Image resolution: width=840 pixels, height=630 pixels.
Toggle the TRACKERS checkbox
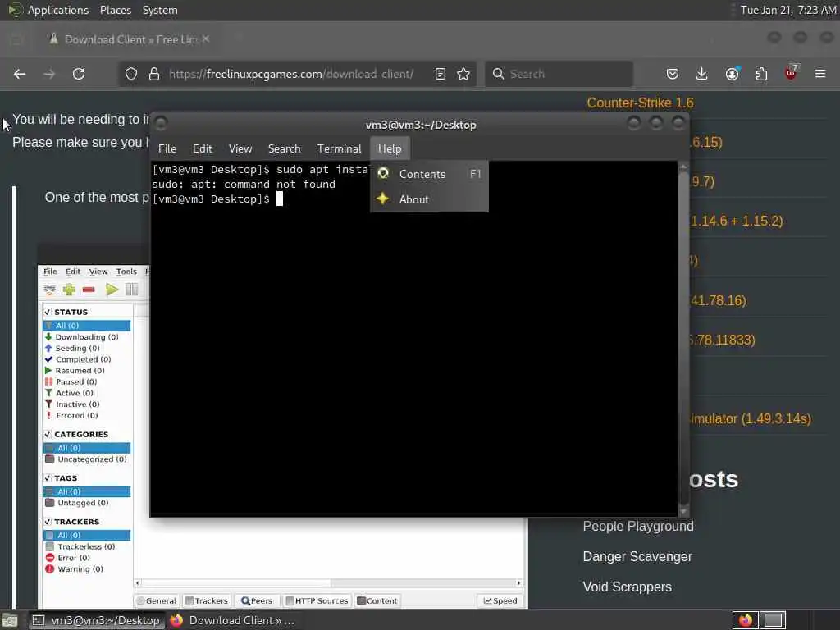(47, 521)
